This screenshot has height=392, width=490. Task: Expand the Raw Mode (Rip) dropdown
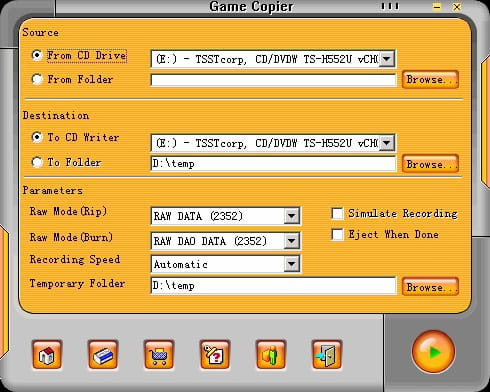click(x=292, y=216)
